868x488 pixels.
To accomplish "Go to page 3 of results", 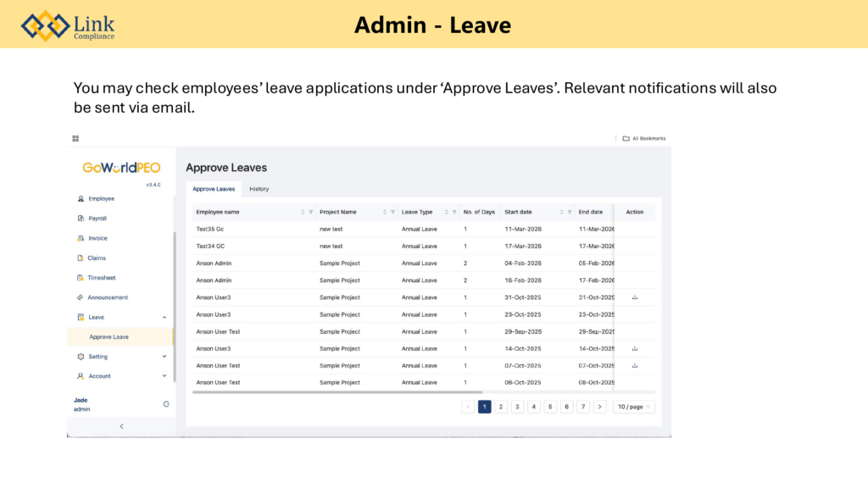I will 517,407.
